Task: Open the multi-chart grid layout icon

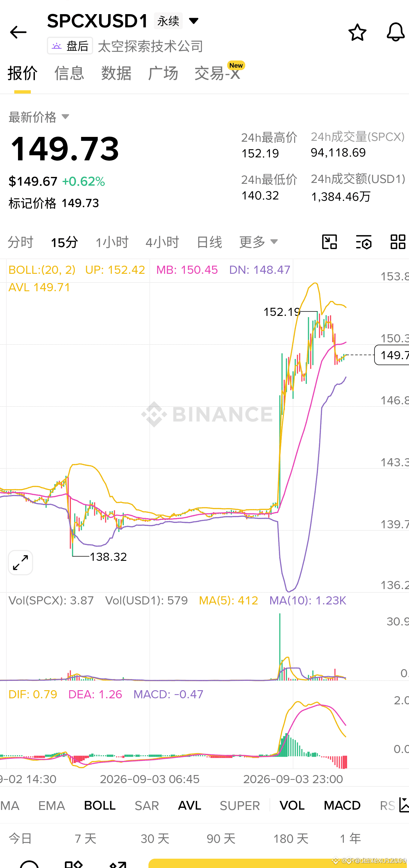Action: point(398,242)
